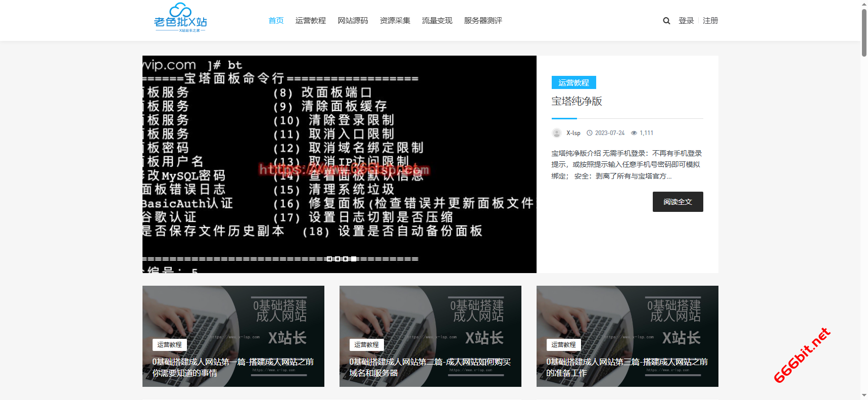Open the 宝塔纯净版 article title

click(577, 101)
